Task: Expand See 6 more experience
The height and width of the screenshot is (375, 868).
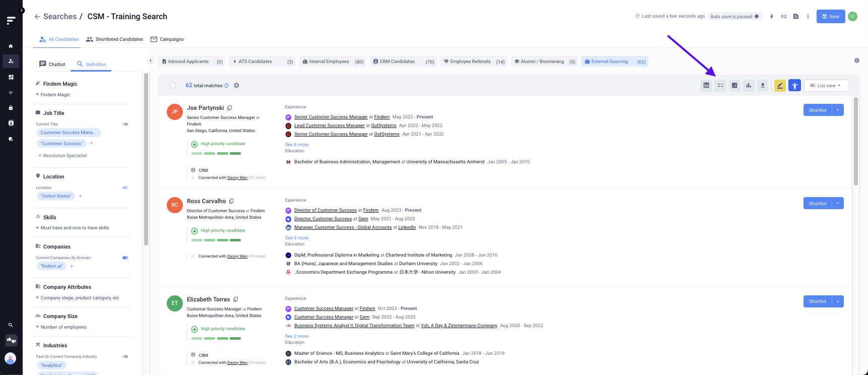Action: tap(297, 145)
